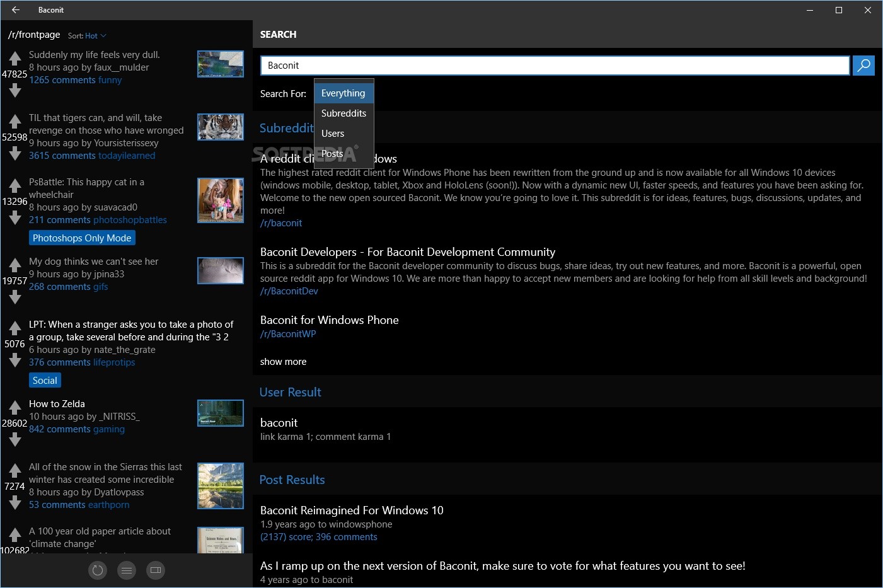The image size is (883, 588).
Task: Open the Sierras snow thumbnail
Action: coord(221,486)
